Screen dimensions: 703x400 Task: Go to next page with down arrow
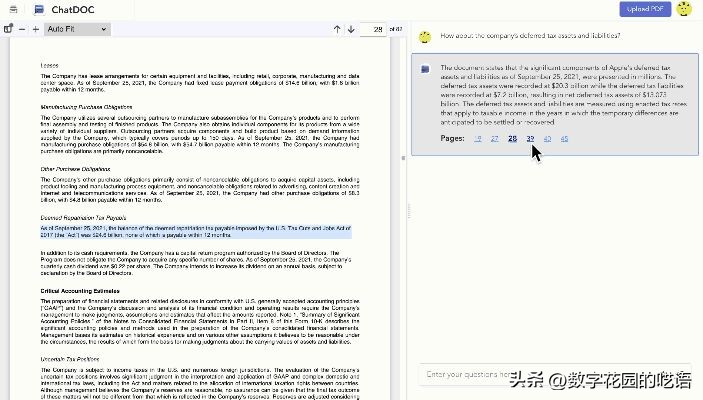351,29
